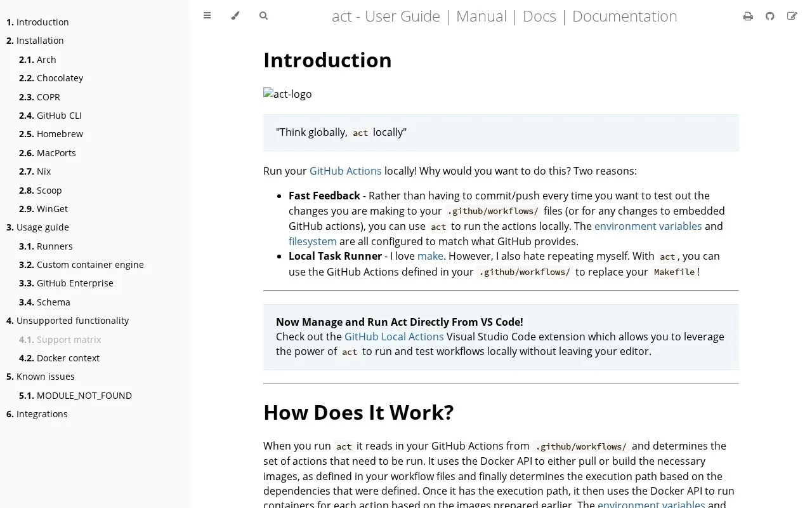This screenshot has height=508, width=812.
Task: Open the GitHub repository icon
Action: (x=770, y=16)
